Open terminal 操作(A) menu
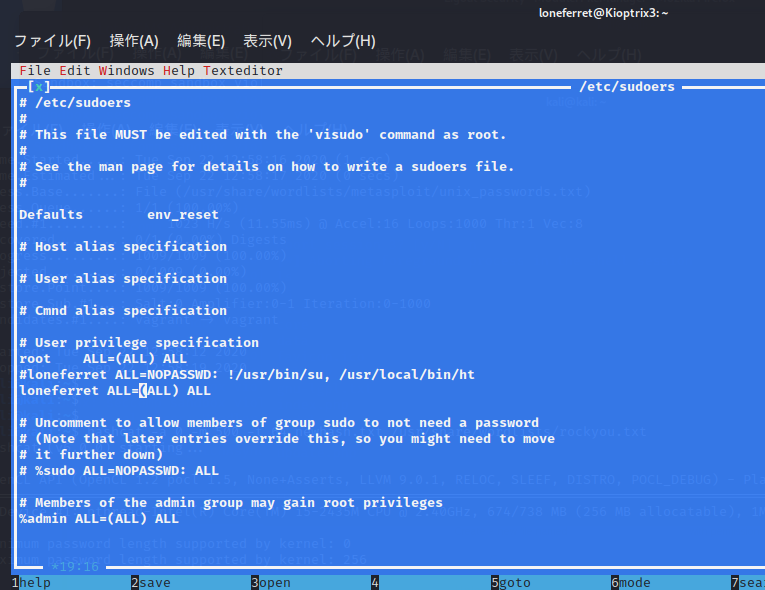The image size is (765, 590). coord(134,41)
